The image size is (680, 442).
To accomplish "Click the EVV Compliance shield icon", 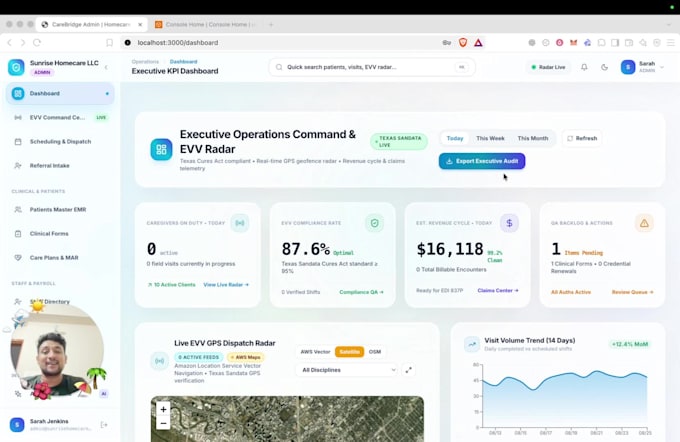I will pos(374,223).
